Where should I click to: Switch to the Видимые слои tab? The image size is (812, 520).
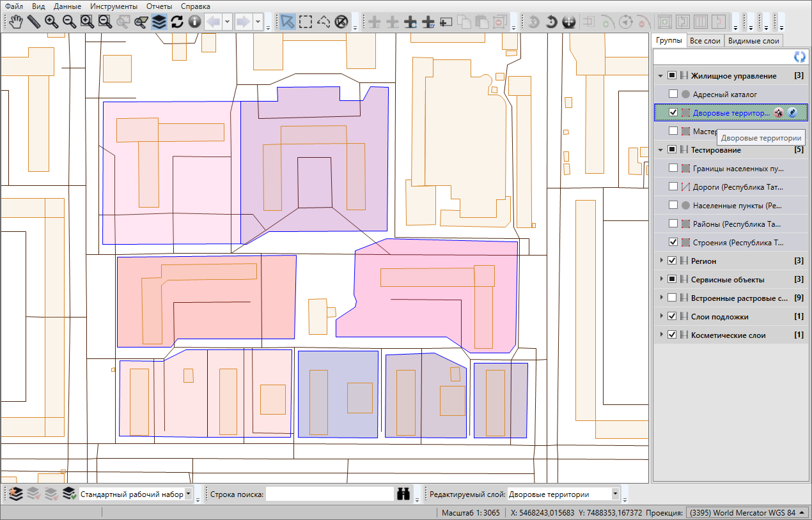coord(753,41)
